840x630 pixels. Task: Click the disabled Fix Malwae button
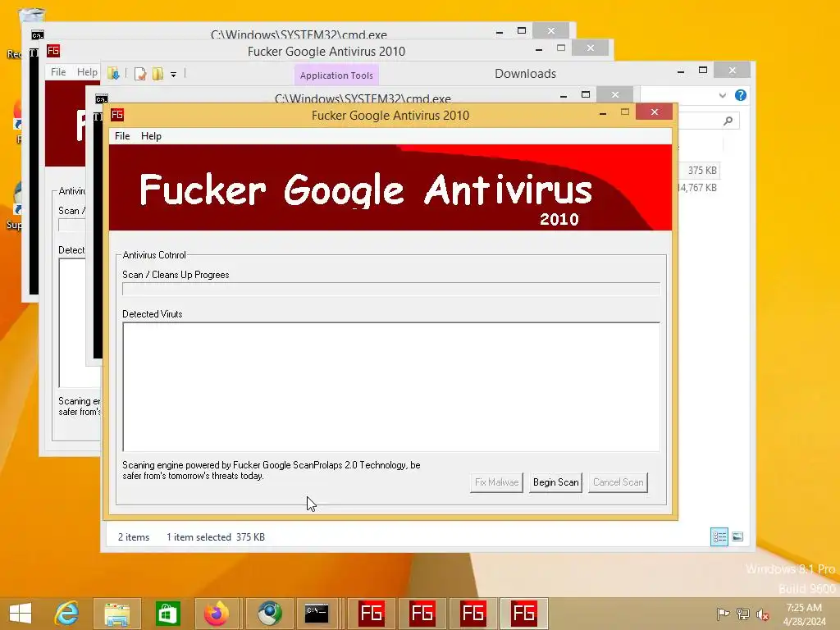pyautogui.click(x=496, y=482)
